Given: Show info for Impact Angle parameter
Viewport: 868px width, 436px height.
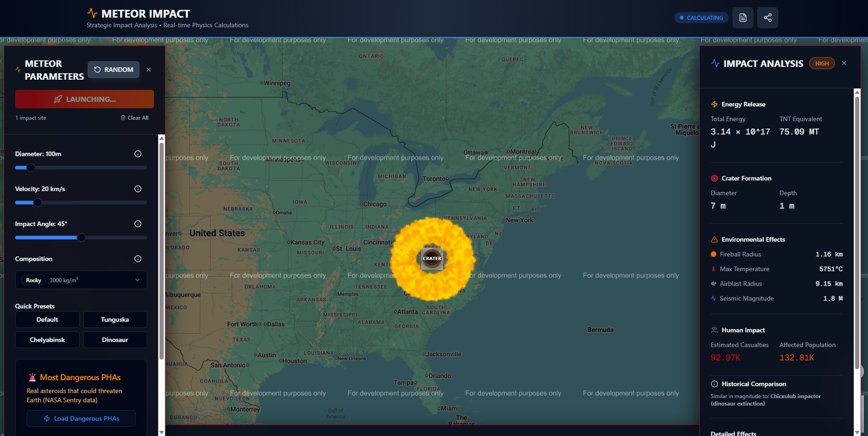Looking at the screenshot, I should tap(138, 224).
